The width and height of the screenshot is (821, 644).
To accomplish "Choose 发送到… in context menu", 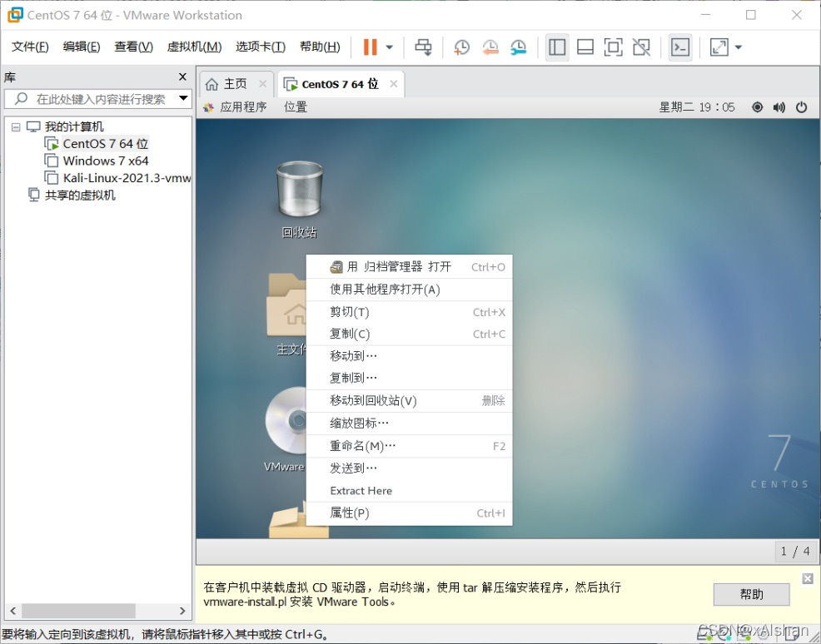I will coord(409,468).
